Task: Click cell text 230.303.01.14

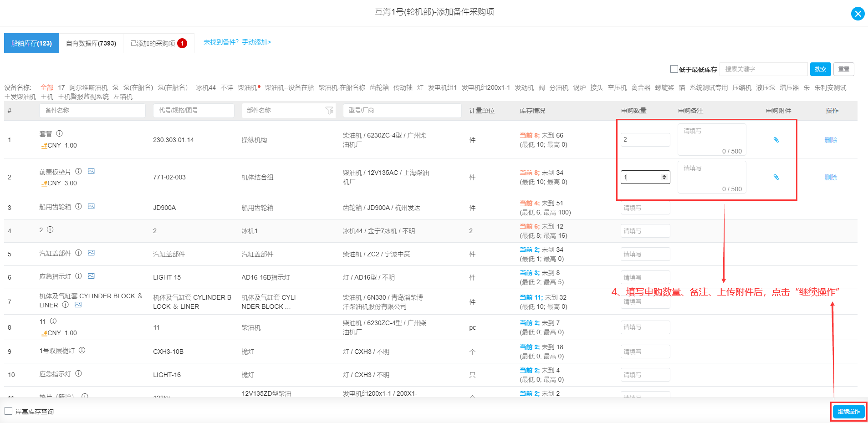Action: 174,140
